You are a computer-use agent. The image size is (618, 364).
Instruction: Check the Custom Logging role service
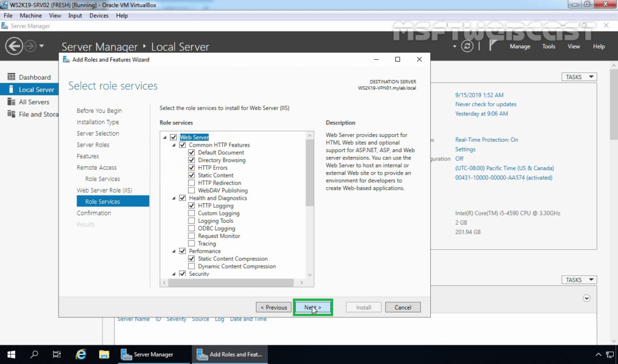191,213
